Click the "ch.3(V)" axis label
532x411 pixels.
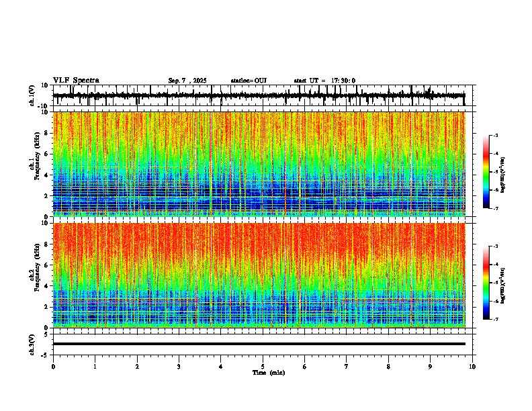pyautogui.click(x=32, y=345)
